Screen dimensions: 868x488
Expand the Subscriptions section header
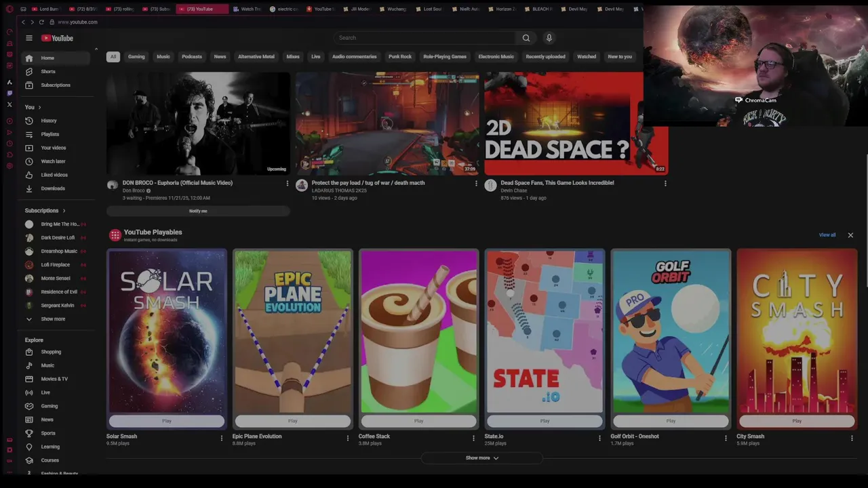pyautogui.click(x=45, y=211)
